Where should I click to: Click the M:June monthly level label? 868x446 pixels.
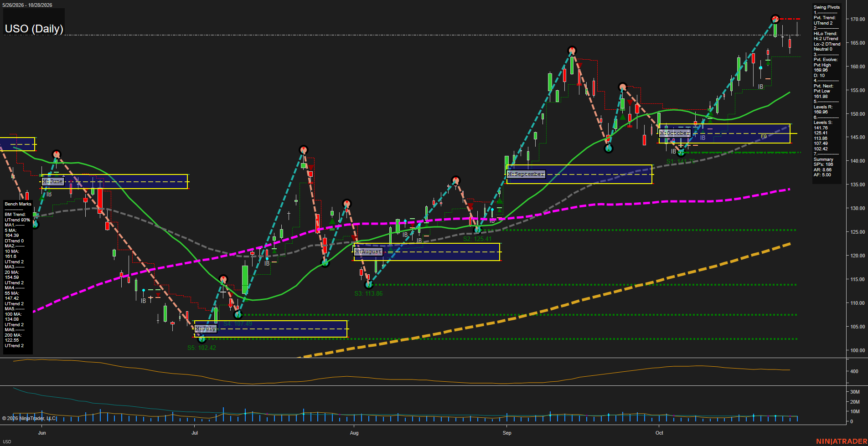point(53,181)
